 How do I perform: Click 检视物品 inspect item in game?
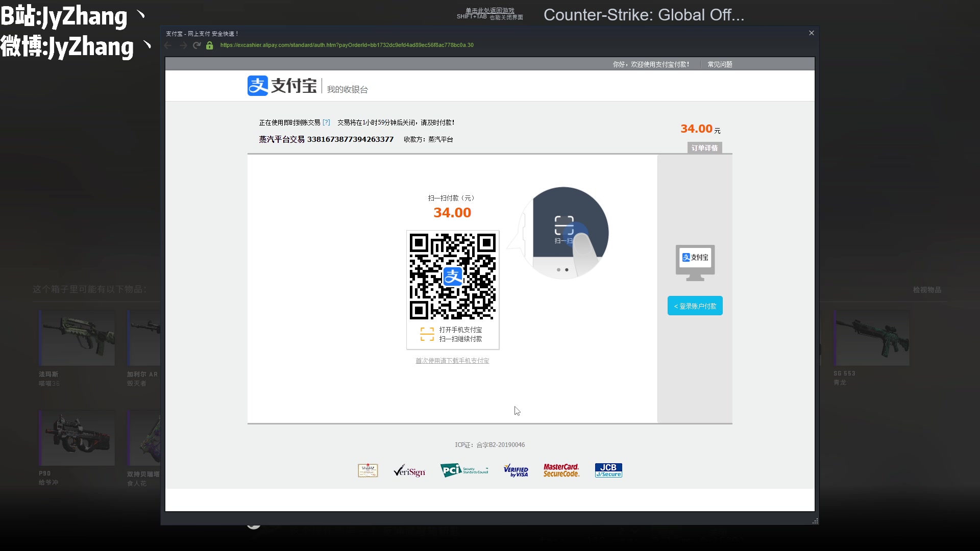(x=927, y=290)
